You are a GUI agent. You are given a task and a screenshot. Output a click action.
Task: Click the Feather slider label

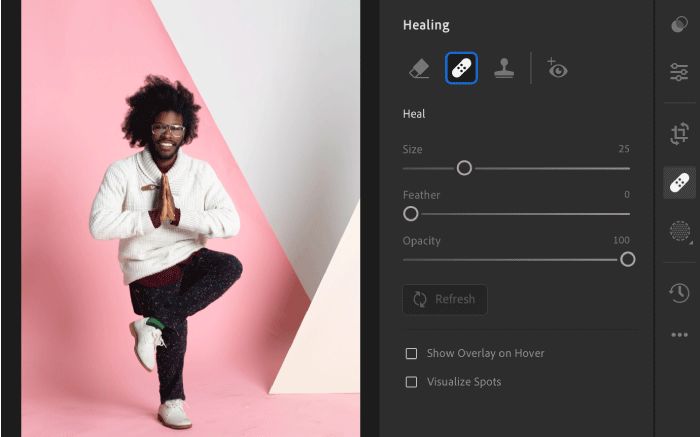[421, 195]
